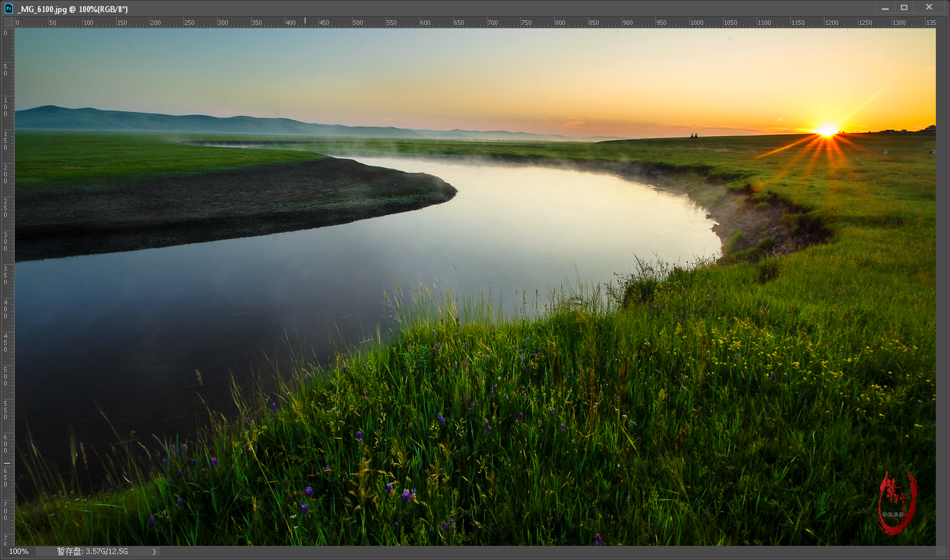Maximize the _MG_6100.jpg document window

click(904, 7)
